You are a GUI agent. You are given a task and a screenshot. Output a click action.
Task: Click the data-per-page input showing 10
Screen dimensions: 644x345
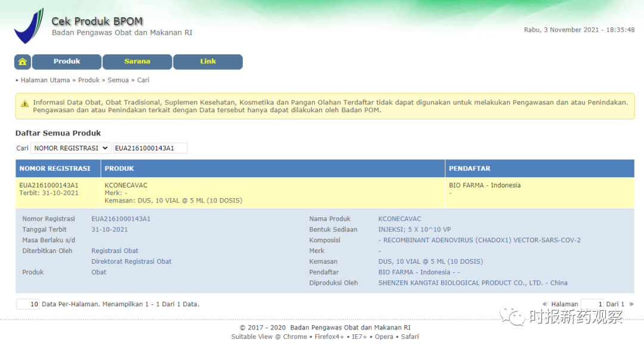click(28, 304)
